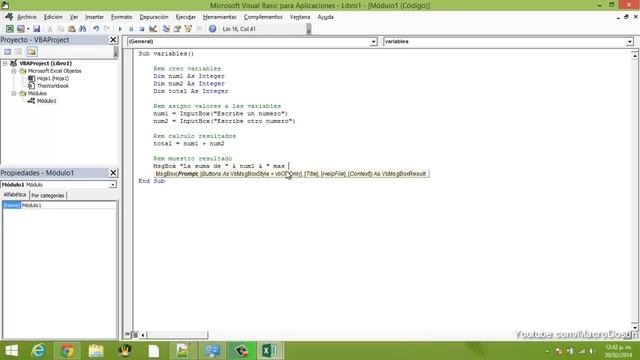Click the Toolbox toolbar icon

(x=199, y=29)
